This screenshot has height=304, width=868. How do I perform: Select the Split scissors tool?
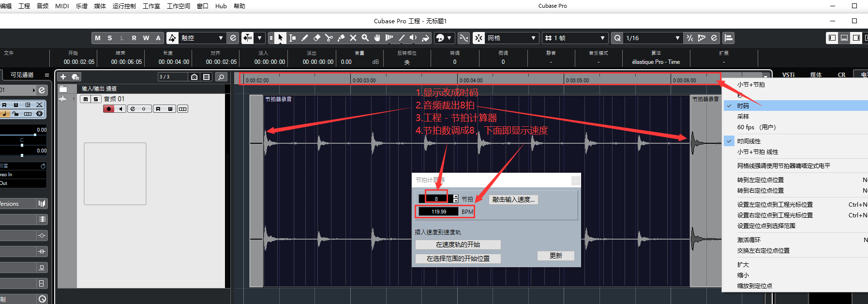pyautogui.click(x=329, y=38)
